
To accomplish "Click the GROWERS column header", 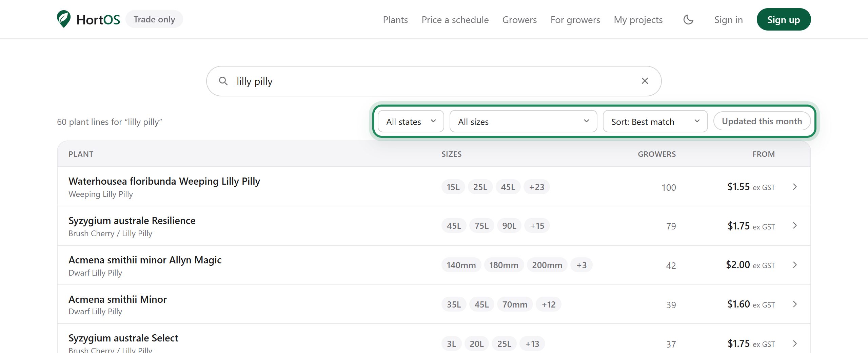I will tap(657, 154).
